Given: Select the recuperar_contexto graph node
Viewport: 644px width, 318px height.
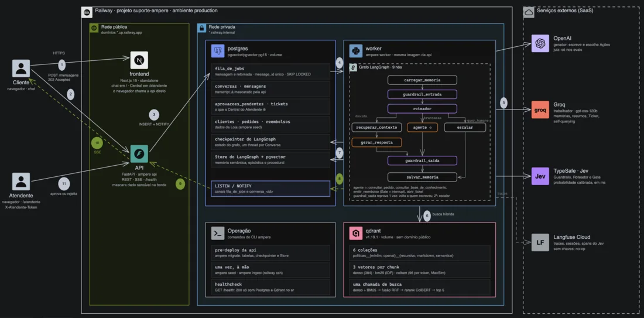Looking at the screenshot, I should (x=376, y=127).
